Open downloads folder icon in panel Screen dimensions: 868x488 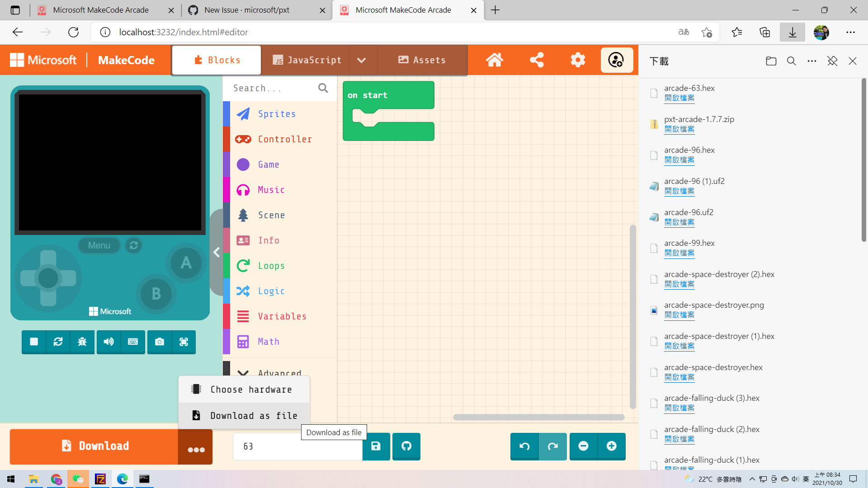pyautogui.click(x=771, y=61)
